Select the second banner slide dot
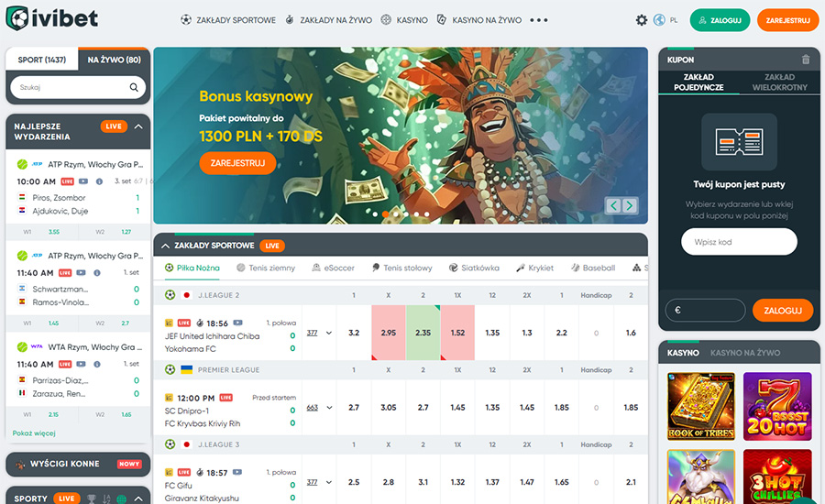This screenshot has height=504, width=825. point(385,214)
